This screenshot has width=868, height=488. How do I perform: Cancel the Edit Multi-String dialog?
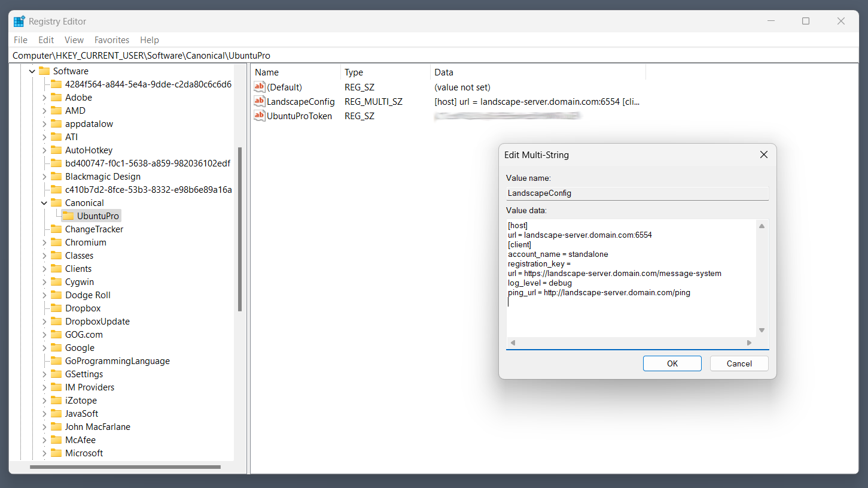pos(739,363)
